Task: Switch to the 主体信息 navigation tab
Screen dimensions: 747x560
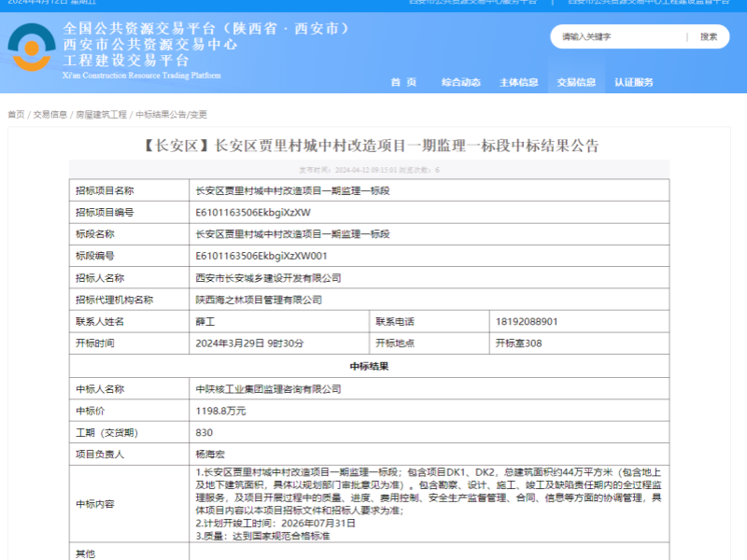Action: coord(518,82)
